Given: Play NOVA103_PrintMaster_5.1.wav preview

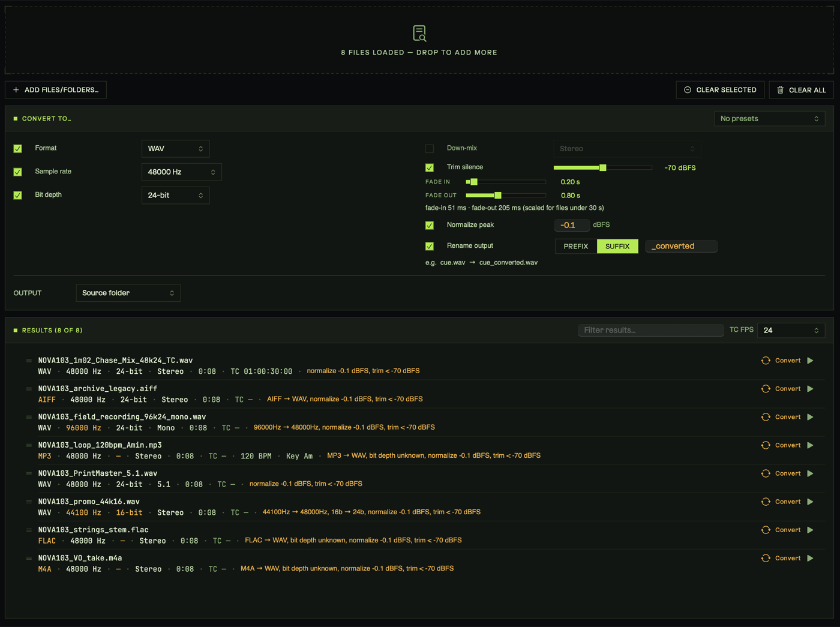Looking at the screenshot, I should [810, 473].
